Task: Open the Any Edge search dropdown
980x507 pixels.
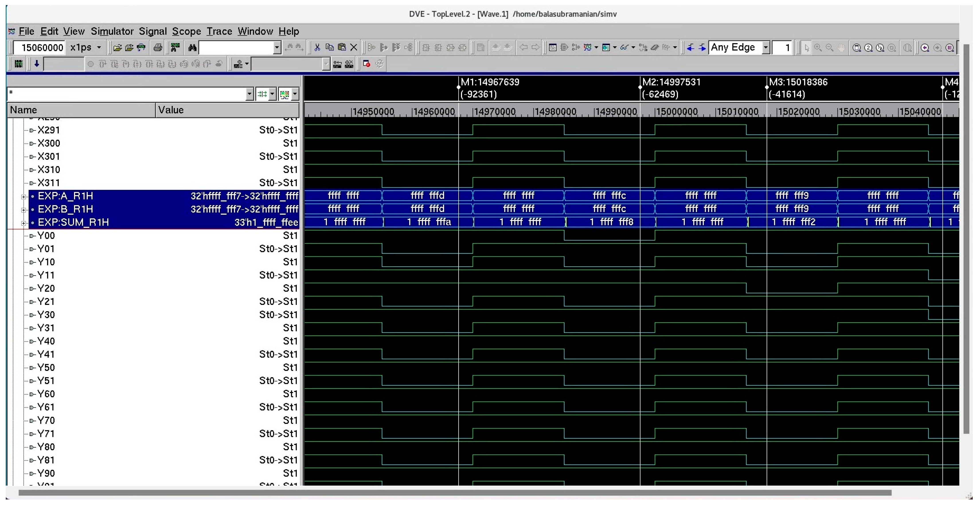Action: pos(766,48)
